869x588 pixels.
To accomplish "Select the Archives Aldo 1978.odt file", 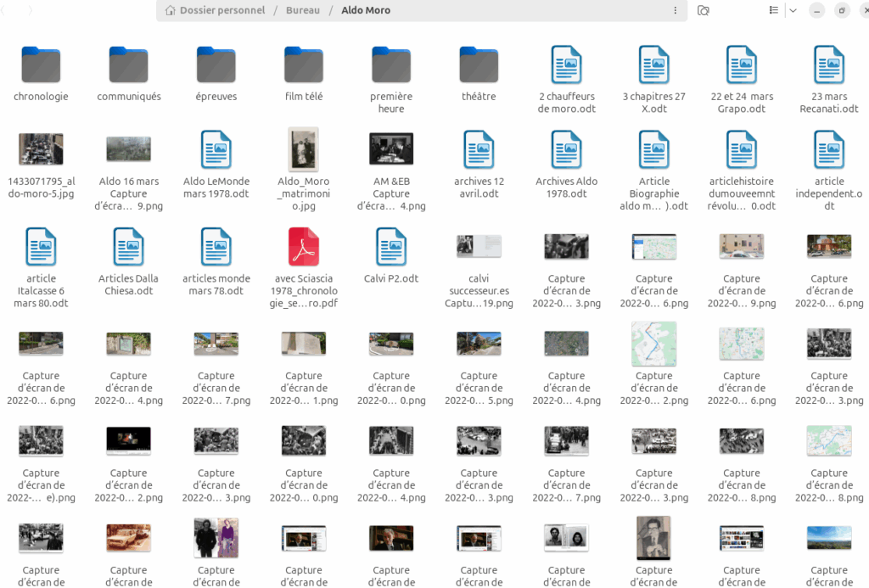I will (566, 150).
